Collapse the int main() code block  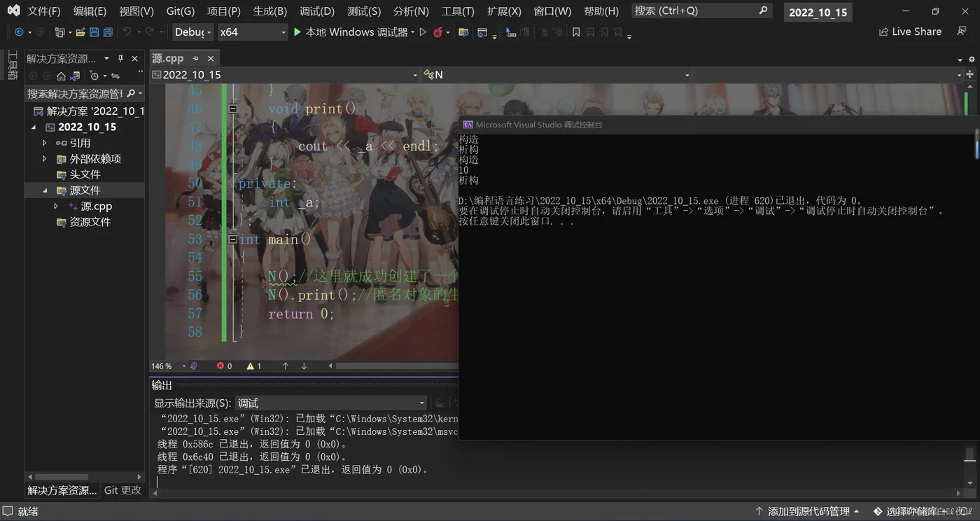point(233,239)
